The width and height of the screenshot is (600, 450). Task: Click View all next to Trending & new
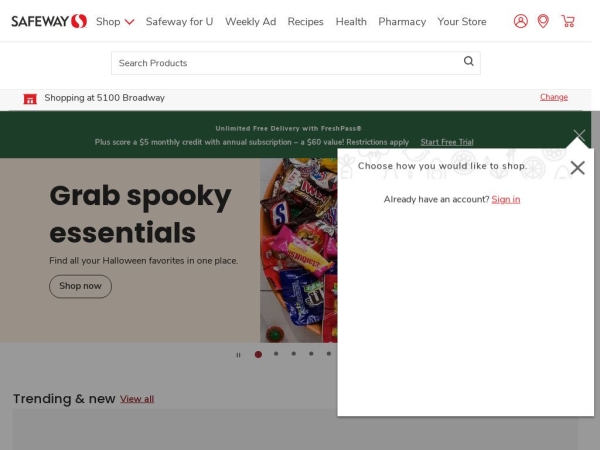[x=137, y=399]
